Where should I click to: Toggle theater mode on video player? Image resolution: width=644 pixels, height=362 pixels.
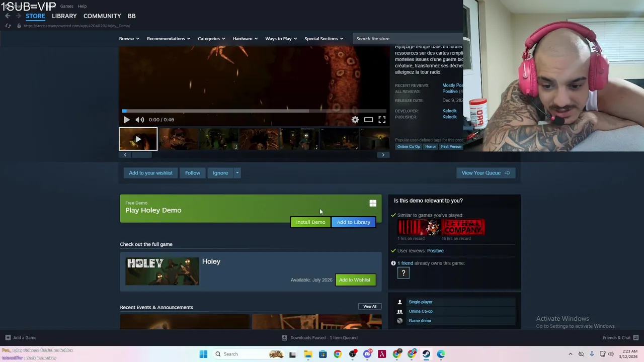click(x=368, y=120)
